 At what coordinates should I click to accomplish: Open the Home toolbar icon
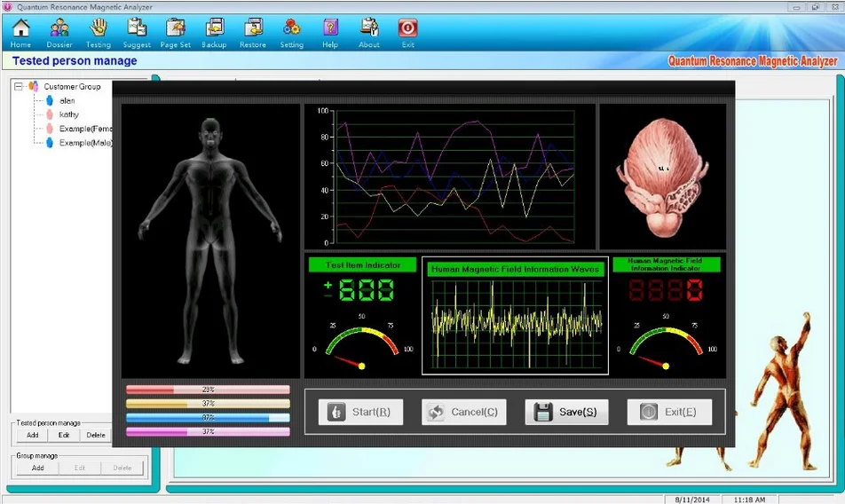(x=21, y=33)
